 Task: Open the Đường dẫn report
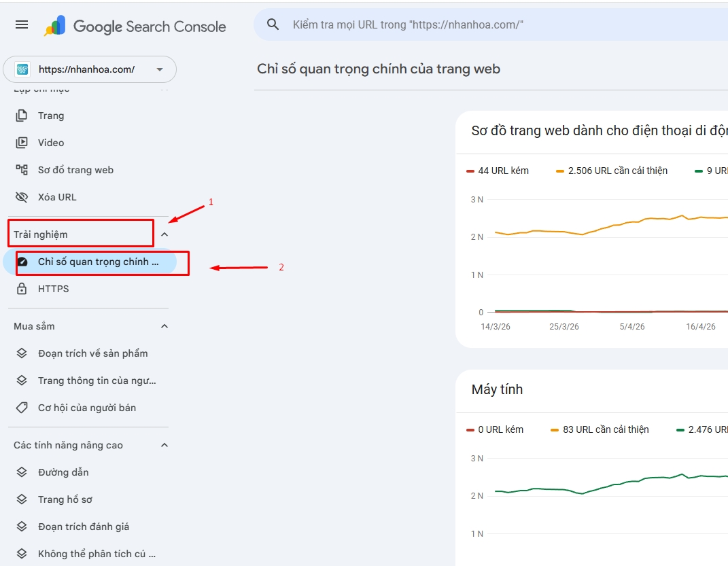click(90, 472)
